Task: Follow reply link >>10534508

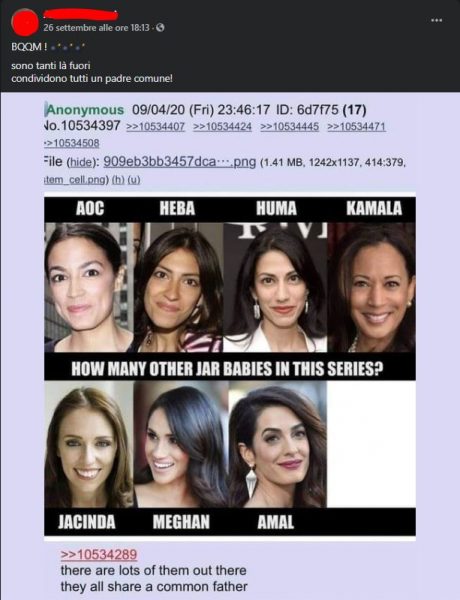Action: click(x=72, y=143)
